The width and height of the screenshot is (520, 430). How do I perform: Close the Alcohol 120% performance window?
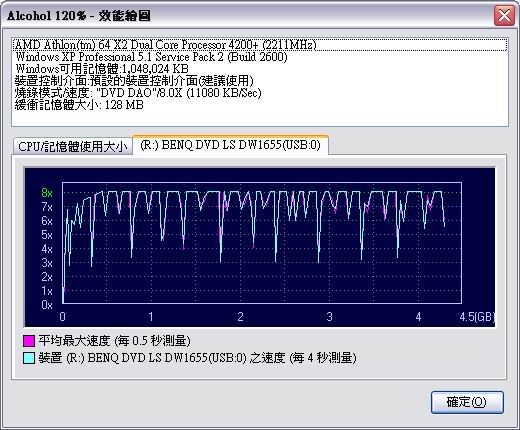(504, 15)
